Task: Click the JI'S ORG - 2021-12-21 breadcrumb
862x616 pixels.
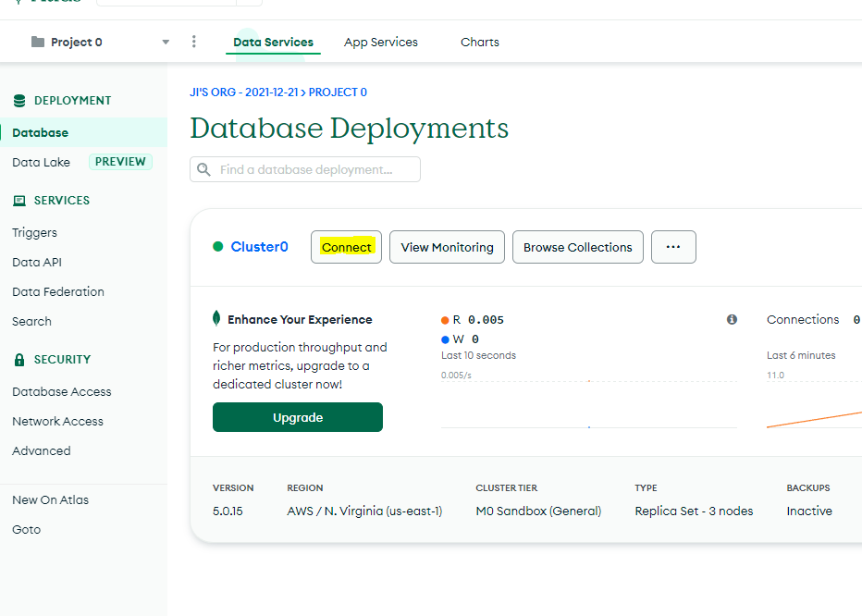Action: tap(243, 92)
